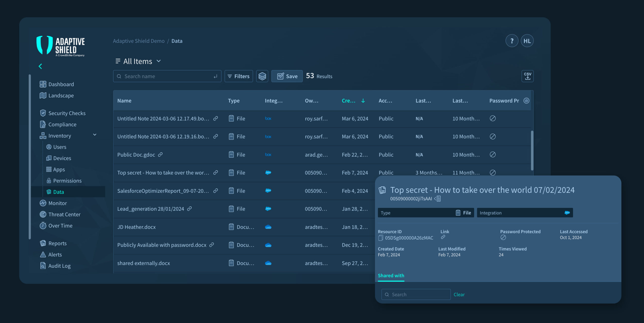This screenshot has width=644, height=323.
Task: Go to Landscape in the sidebar
Action: pos(57,96)
